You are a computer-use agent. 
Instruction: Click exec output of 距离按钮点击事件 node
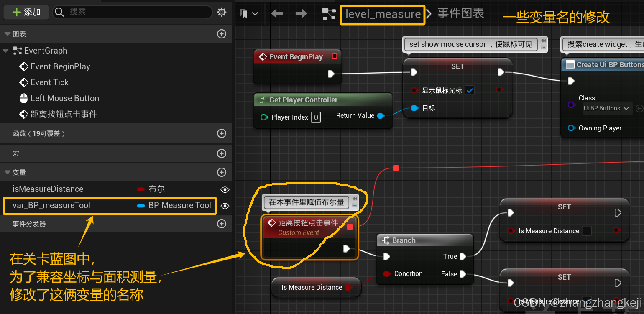pos(346,249)
